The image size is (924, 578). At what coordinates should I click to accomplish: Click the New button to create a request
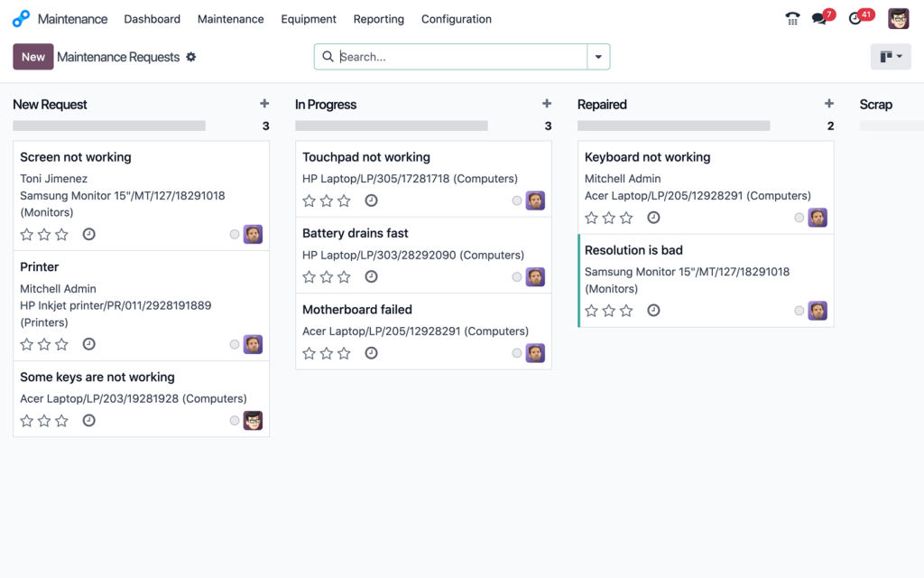32,56
